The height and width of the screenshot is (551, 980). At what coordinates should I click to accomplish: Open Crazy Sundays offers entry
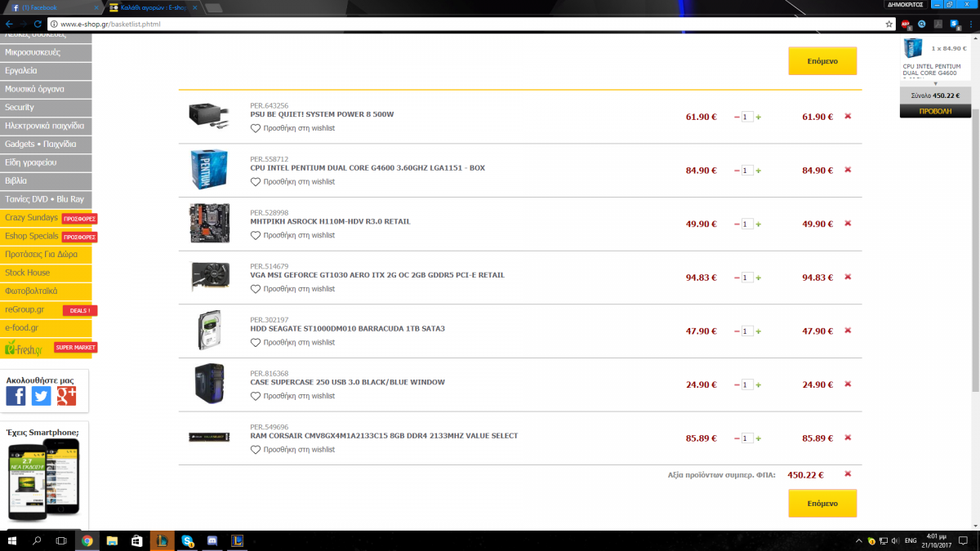tap(46, 218)
